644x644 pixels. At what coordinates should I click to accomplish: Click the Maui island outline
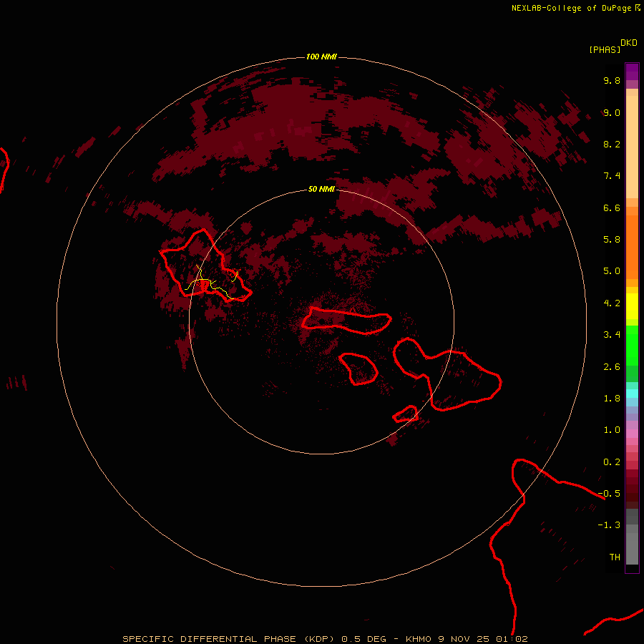point(447,374)
